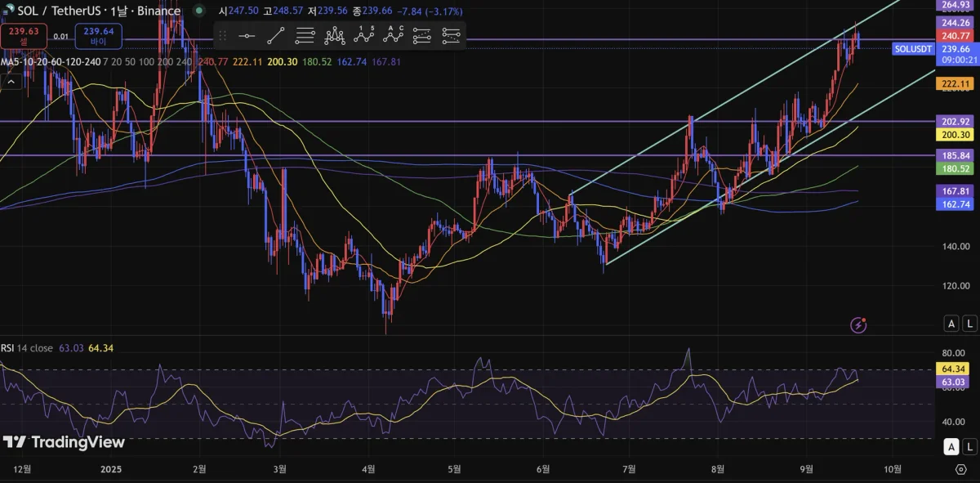Select the 1-5 Elliott wave tool
Image resolution: width=980 pixels, height=483 pixels.
pyautogui.click(x=365, y=35)
